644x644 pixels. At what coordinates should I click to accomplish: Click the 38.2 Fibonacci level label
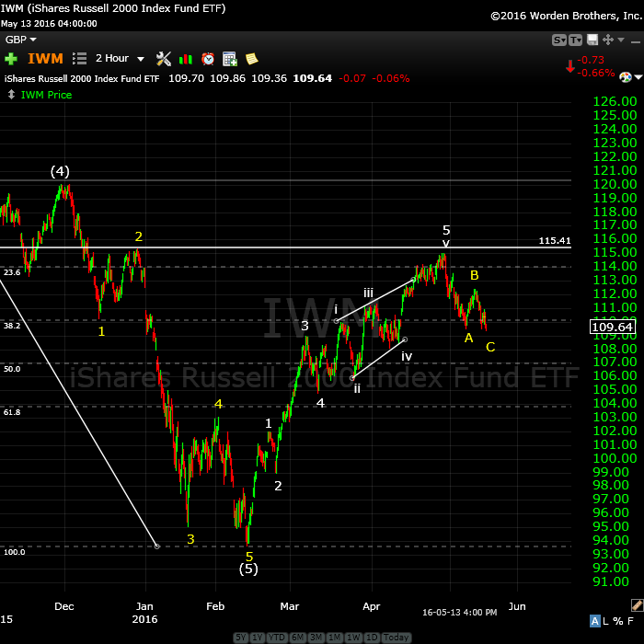(x=11, y=326)
